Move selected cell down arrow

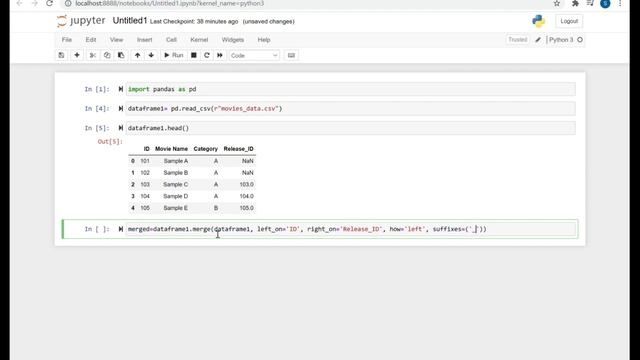pyautogui.click(x=151, y=55)
